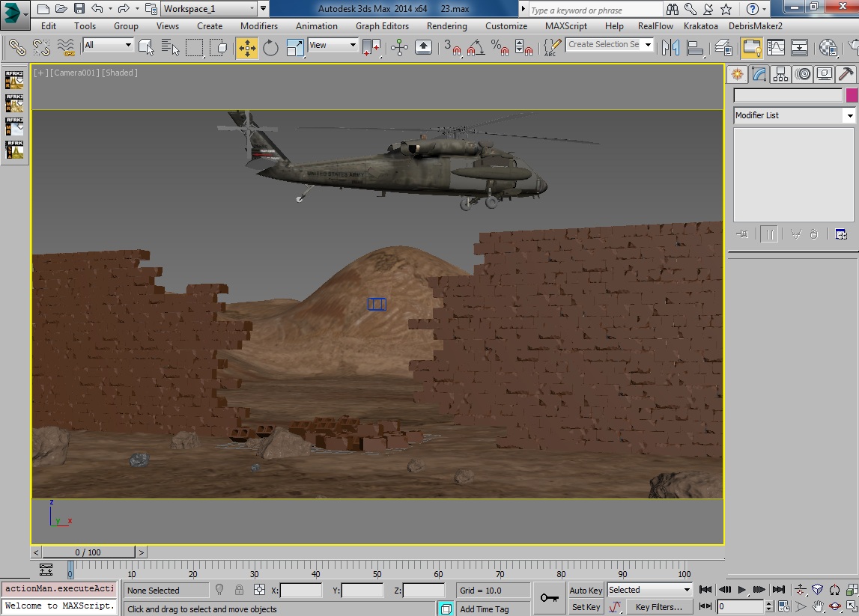The height and width of the screenshot is (616, 859).
Task: Click the Select by Name icon
Action: [x=170, y=48]
